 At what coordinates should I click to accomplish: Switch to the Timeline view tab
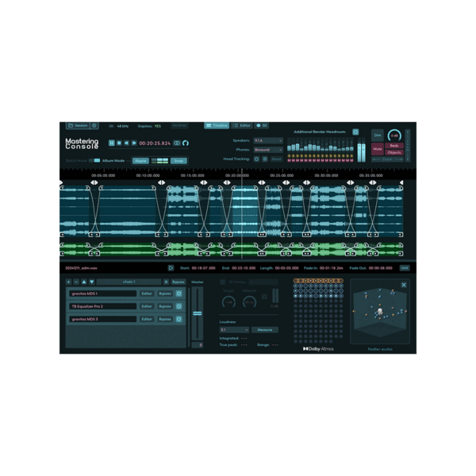coord(217,125)
